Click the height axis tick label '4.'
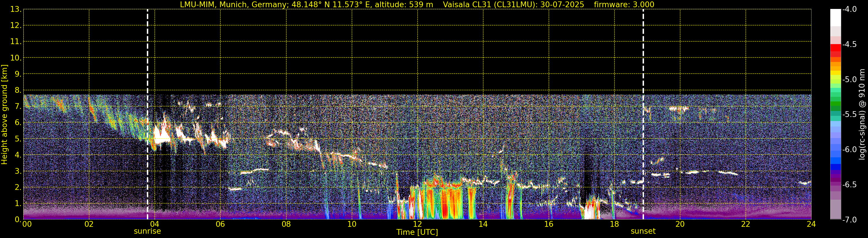Screen dimensions: 868x238 [18, 155]
